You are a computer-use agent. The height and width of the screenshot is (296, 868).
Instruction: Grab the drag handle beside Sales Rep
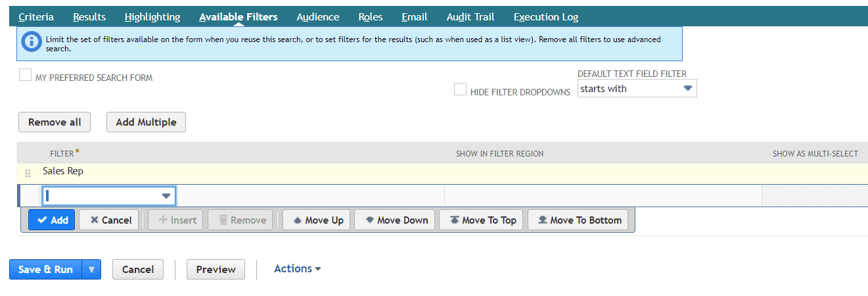tap(28, 174)
